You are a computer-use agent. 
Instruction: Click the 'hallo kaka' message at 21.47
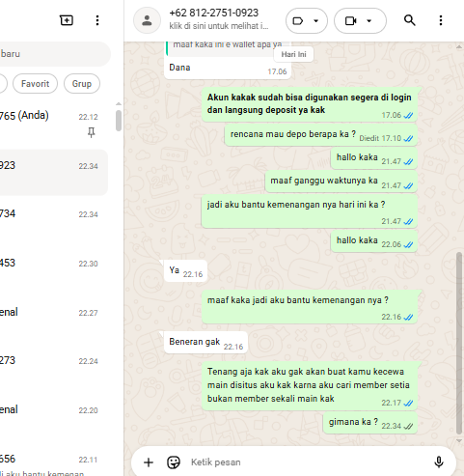[374, 158]
